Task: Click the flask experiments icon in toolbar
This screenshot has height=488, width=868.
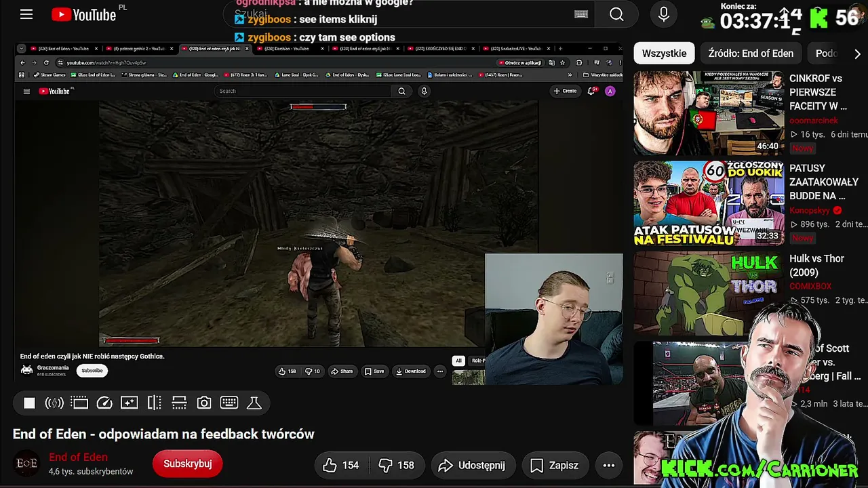Action: 254,403
